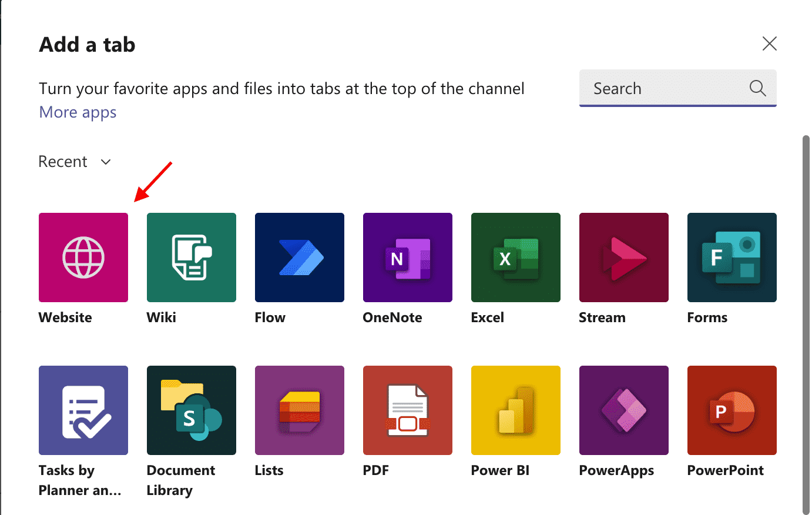
Task: Open the Lists app icon
Action: (300, 410)
